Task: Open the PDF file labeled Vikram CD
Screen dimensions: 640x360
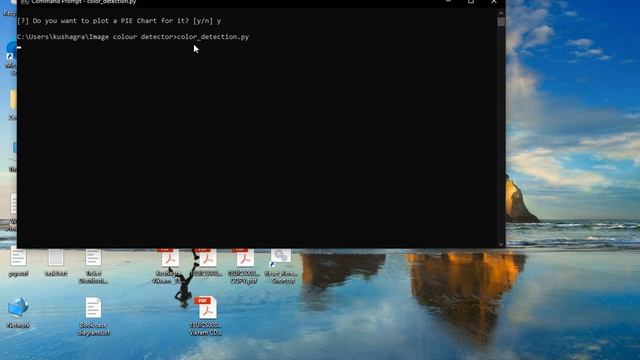Action: point(207,315)
